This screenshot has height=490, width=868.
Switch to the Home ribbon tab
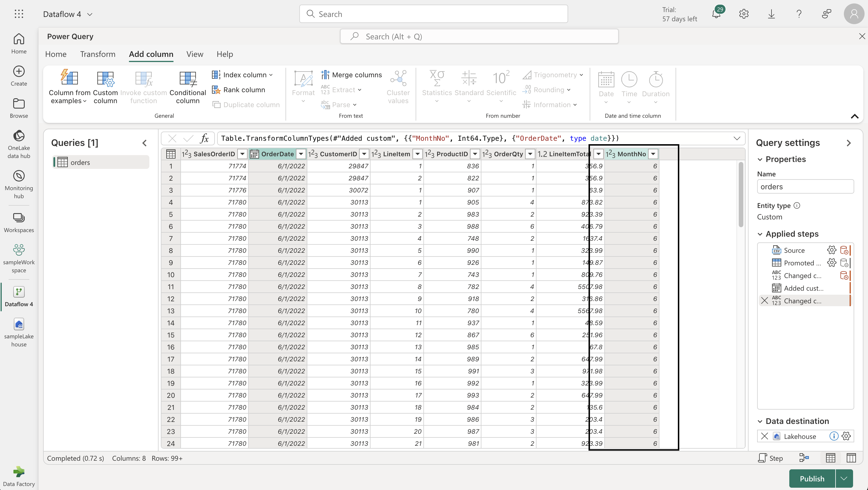click(56, 54)
